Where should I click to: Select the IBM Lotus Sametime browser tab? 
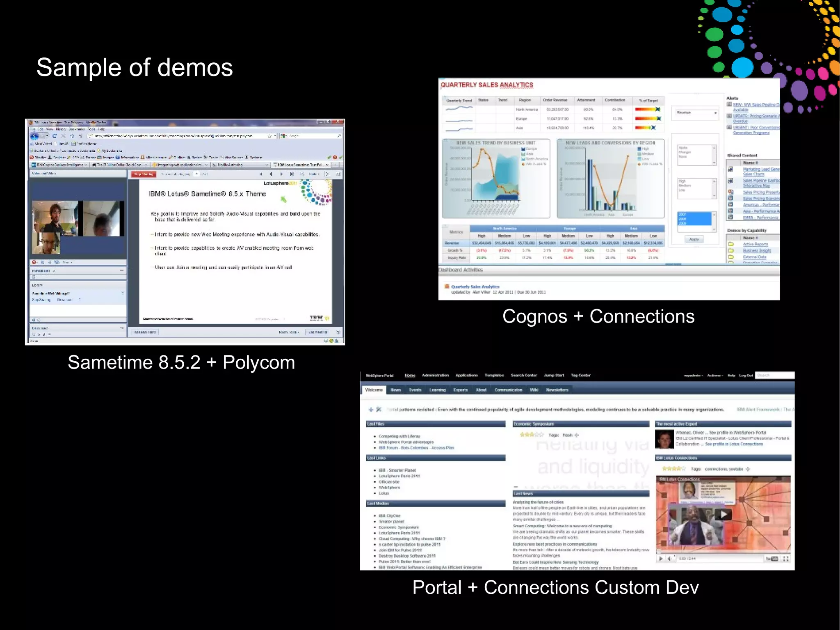point(302,165)
